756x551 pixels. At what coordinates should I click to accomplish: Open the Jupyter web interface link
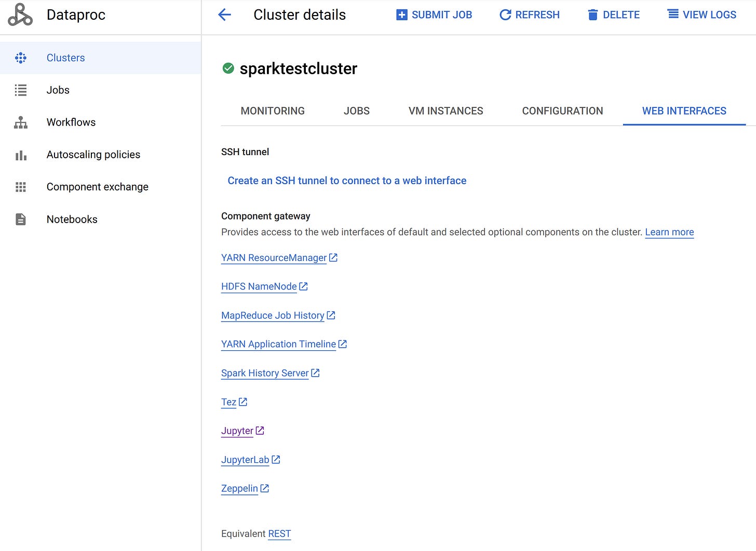pos(237,431)
